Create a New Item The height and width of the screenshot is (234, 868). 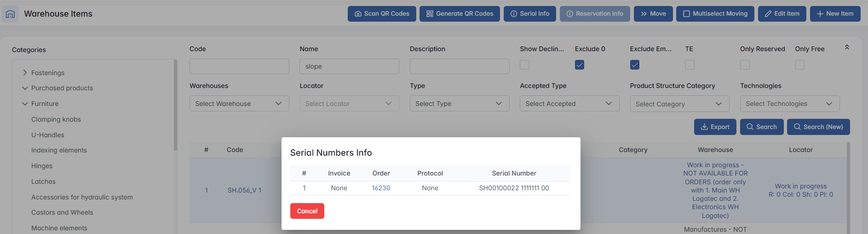834,14
